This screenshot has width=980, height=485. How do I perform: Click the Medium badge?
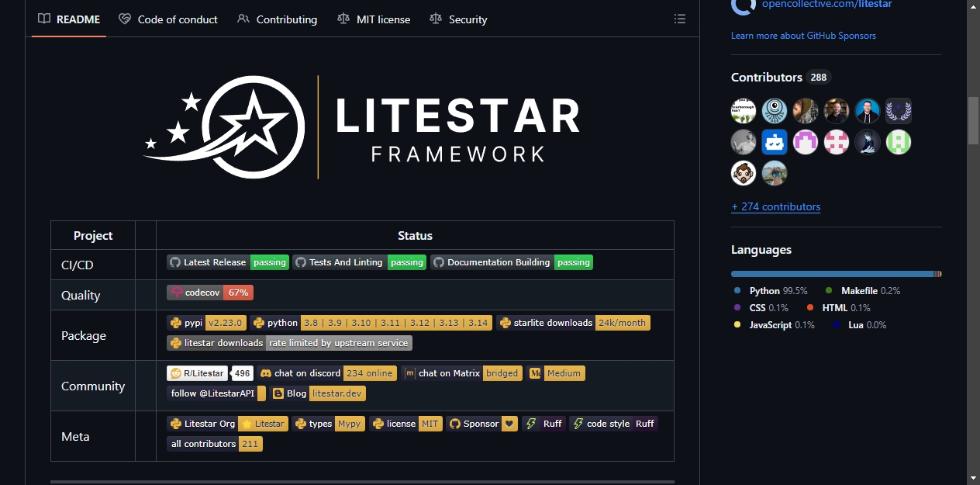556,373
